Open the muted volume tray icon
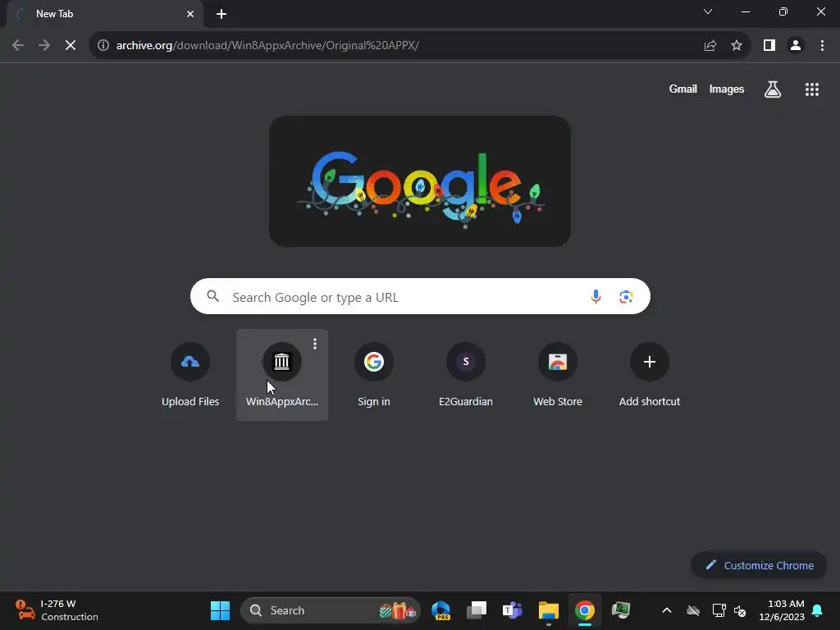840x630 pixels. [x=740, y=610]
